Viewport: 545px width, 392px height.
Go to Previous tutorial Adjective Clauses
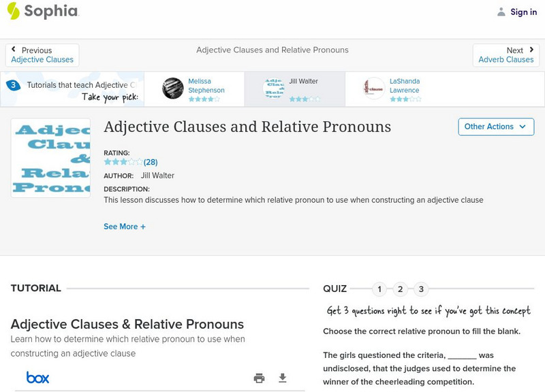click(42, 55)
